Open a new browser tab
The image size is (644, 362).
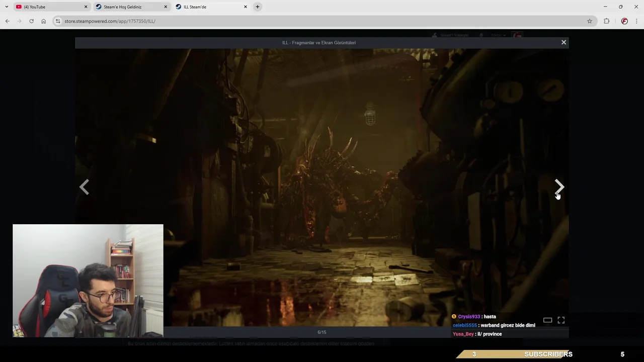tap(258, 7)
